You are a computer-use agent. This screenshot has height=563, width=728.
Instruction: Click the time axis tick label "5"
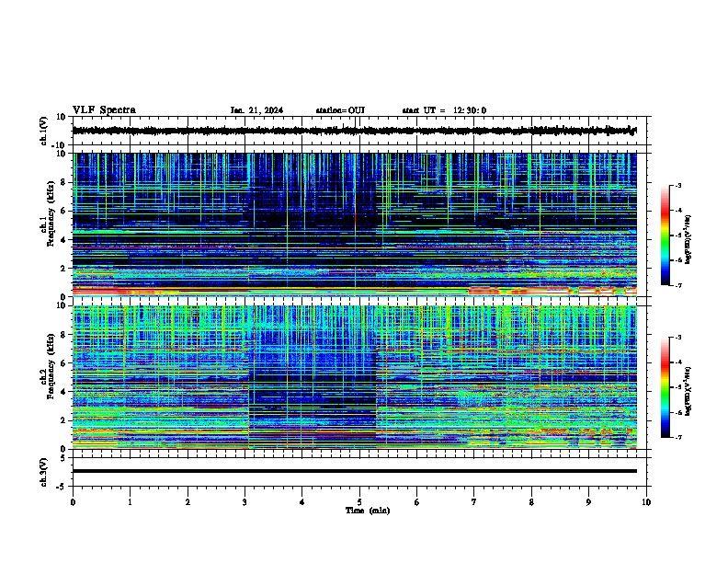[x=359, y=502]
